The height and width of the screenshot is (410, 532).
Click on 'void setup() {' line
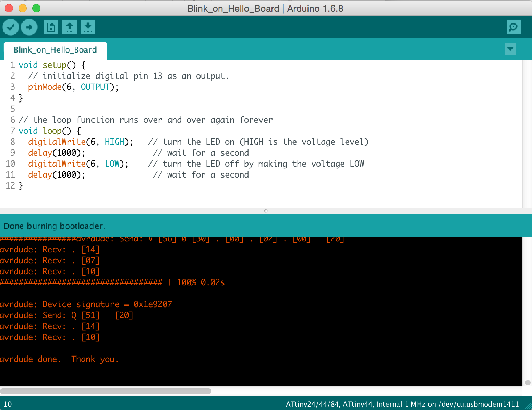[52, 65]
